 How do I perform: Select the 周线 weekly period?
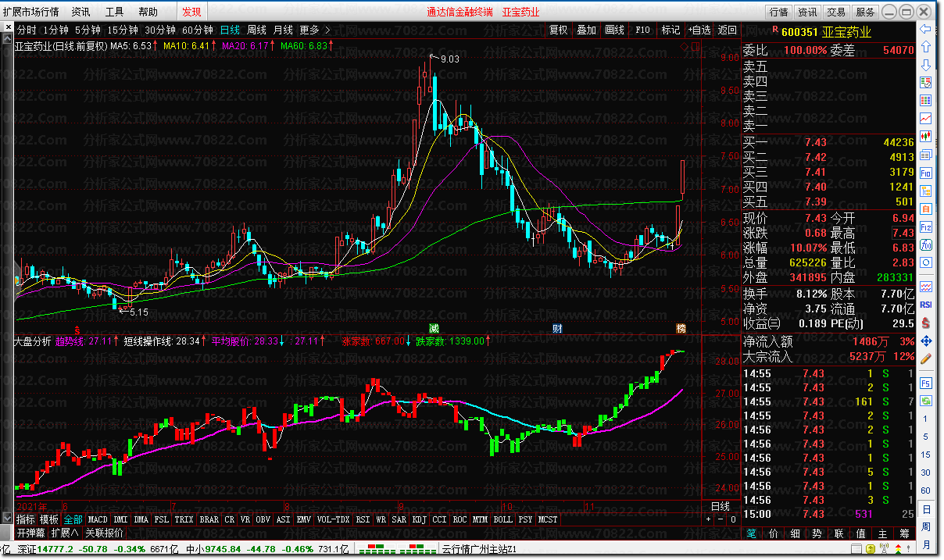coord(256,30)
